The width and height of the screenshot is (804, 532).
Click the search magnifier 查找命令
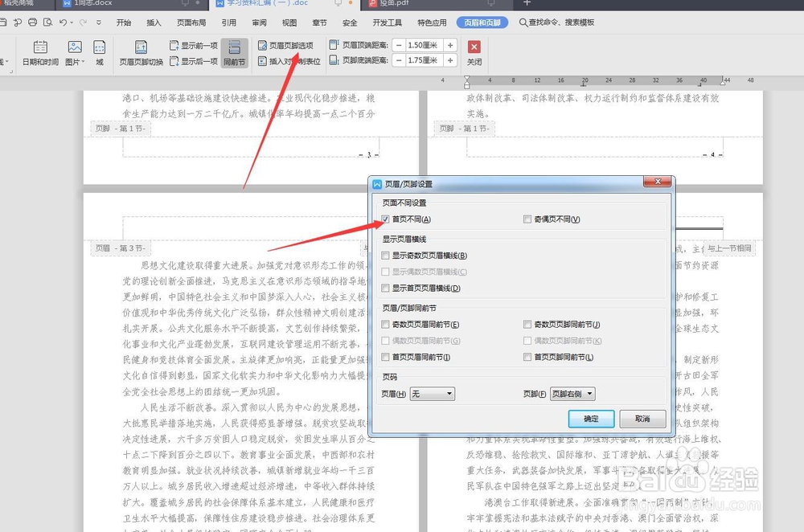click(523, 23)
